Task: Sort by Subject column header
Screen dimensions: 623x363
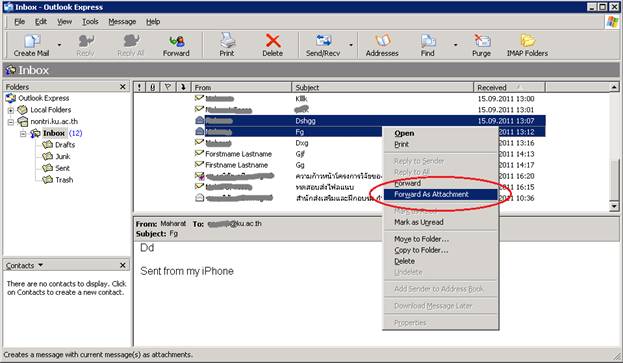Action: pos(383,87)
